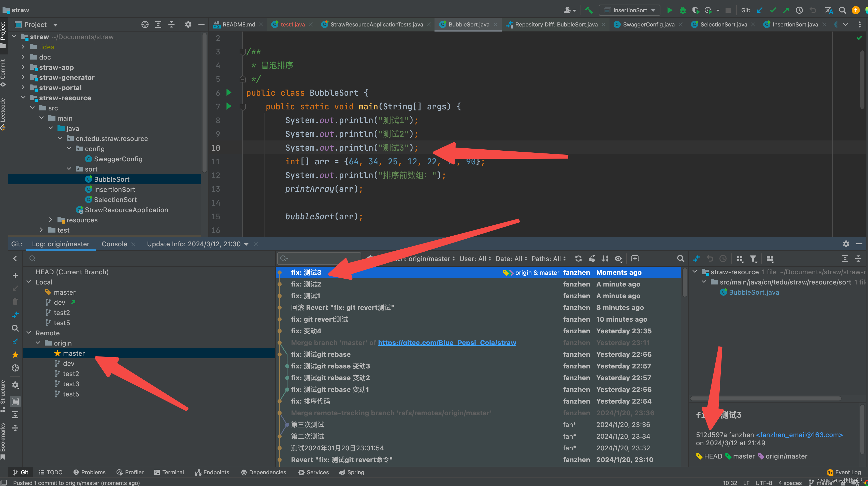The image size is (868, 486).
Task: Open Search Everywhere magnifier in top toolbar
Action: [842, 10]
